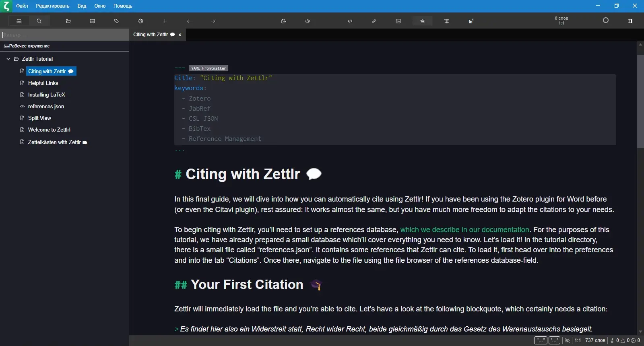
Task: Toggle crossed-eye status bar icon
Action: pyautogui.click(x=567, y=340)
